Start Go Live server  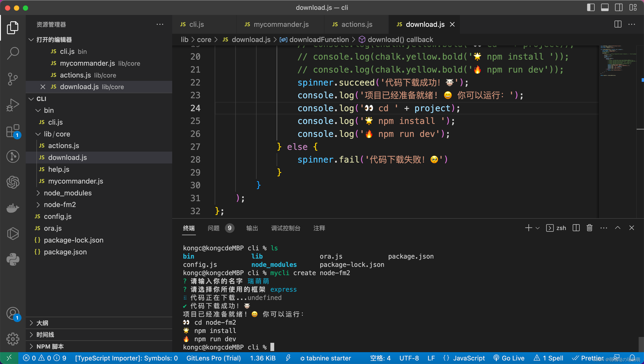pyautogui.click(x=508, y=358)
